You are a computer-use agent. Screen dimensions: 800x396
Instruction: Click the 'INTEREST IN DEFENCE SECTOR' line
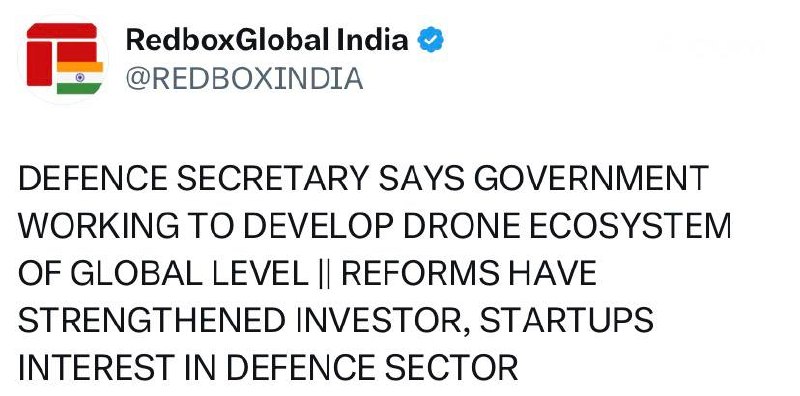coord(268,368)
